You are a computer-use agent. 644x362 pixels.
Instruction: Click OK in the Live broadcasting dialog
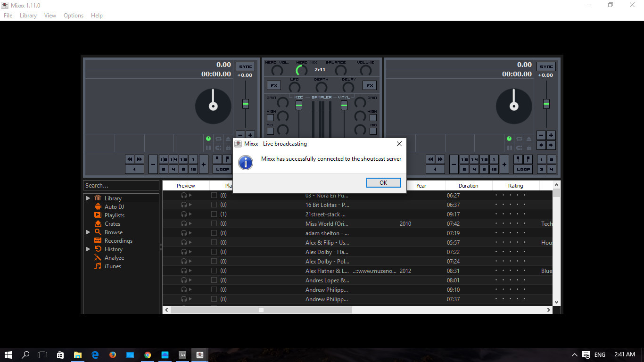click(383, 182)
